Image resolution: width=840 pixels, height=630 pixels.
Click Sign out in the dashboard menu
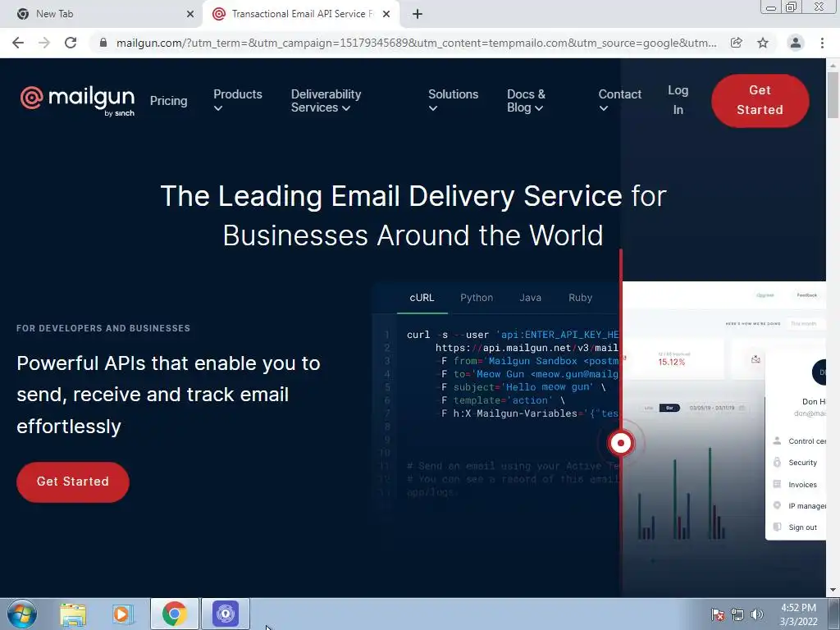(802, 527)
